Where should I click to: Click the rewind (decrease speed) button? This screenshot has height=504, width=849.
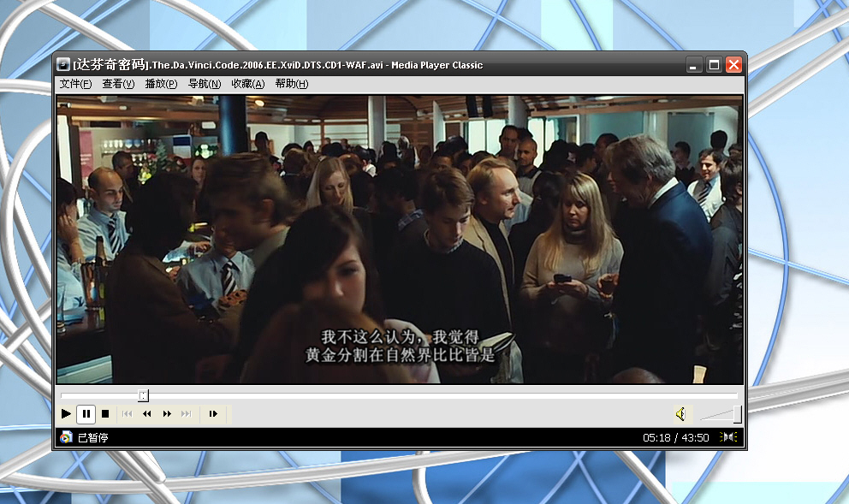[146, 414]
